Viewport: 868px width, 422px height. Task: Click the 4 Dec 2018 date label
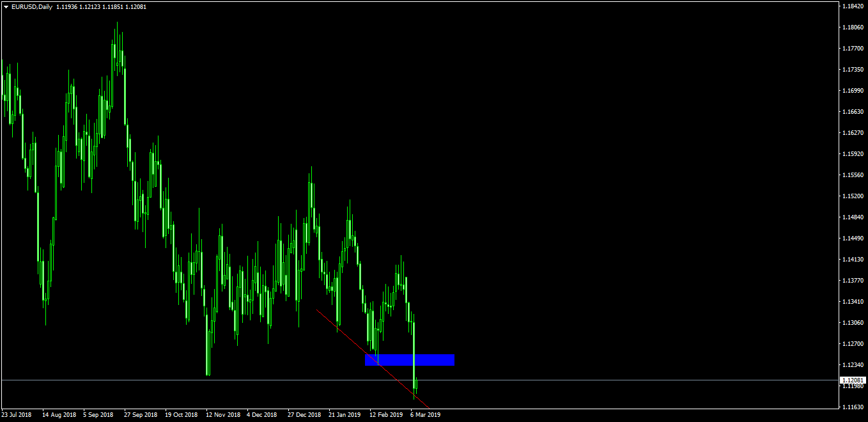[x=261, y=414]
